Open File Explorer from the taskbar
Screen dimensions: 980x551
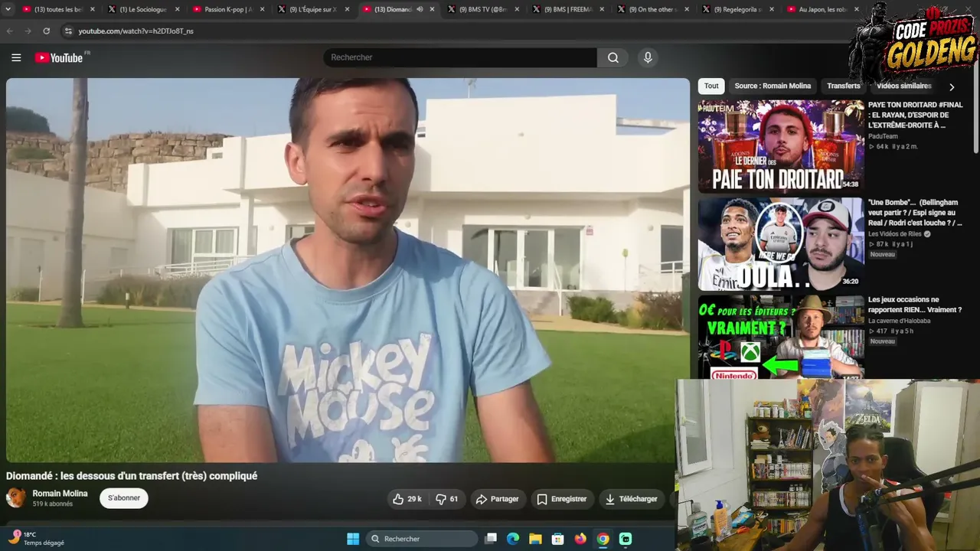[x=535, y=539]
